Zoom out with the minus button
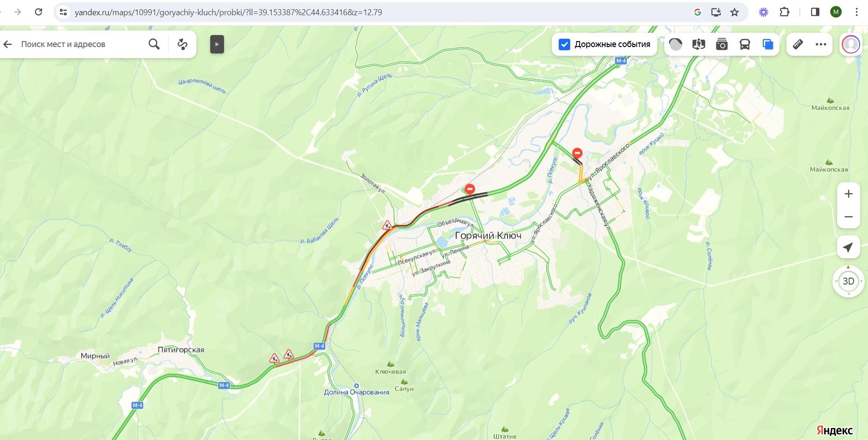Image resolution: width=868 pixels, height=440 pixels. pyautogui.click(x=849, y=217)
